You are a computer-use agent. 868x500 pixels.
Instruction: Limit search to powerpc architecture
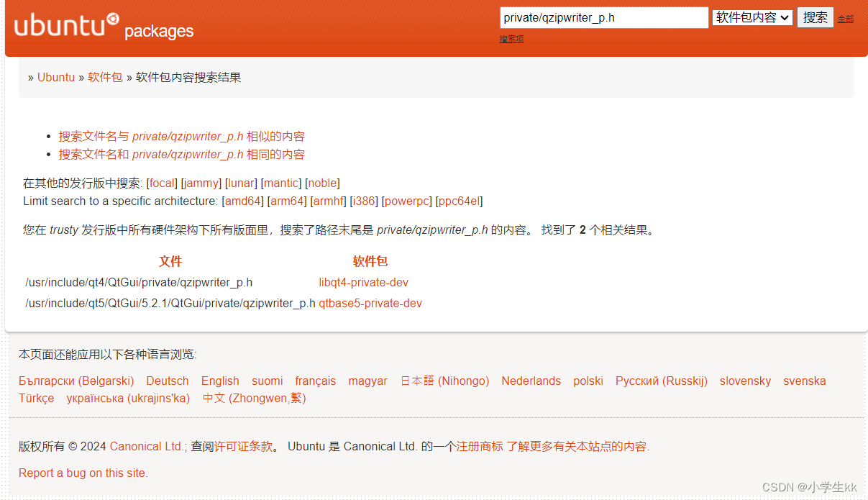tap(406, 201)
